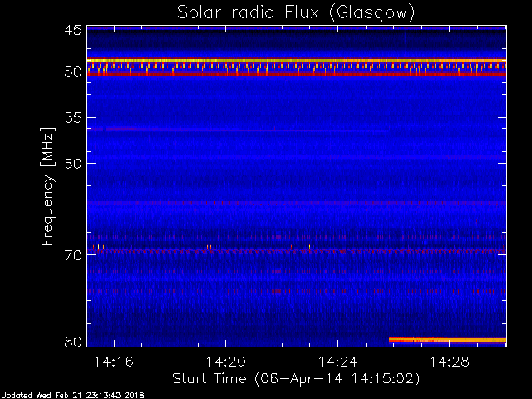Image resolution: width=532 pixels, height=399 pixels.
Task: Click the 'Solar radio Flux (Glasgow)' title
Action: click(296, 13)
